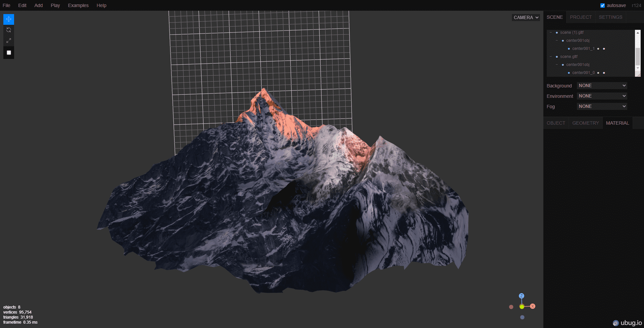This screenshot has width=644, height=328.
Task: Open the PROJECT sidebar tab
Action: [x=581, y=17]
